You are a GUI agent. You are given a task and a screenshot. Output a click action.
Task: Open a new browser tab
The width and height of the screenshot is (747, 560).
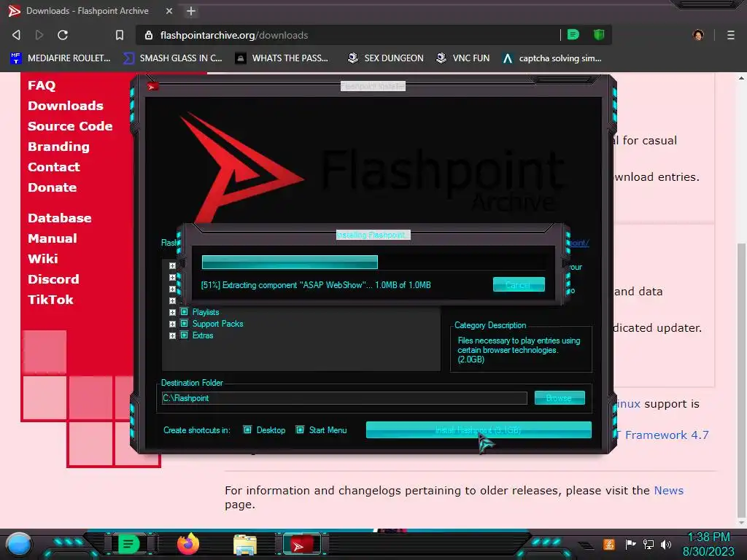pyautogui.click(x=191, y=11)
